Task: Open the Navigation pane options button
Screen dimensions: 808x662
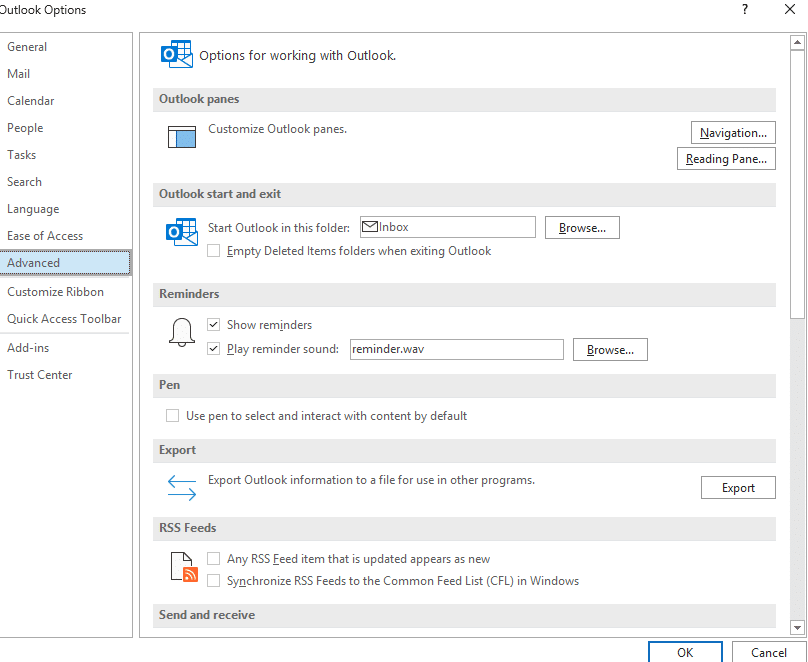Action: [733, 133]
